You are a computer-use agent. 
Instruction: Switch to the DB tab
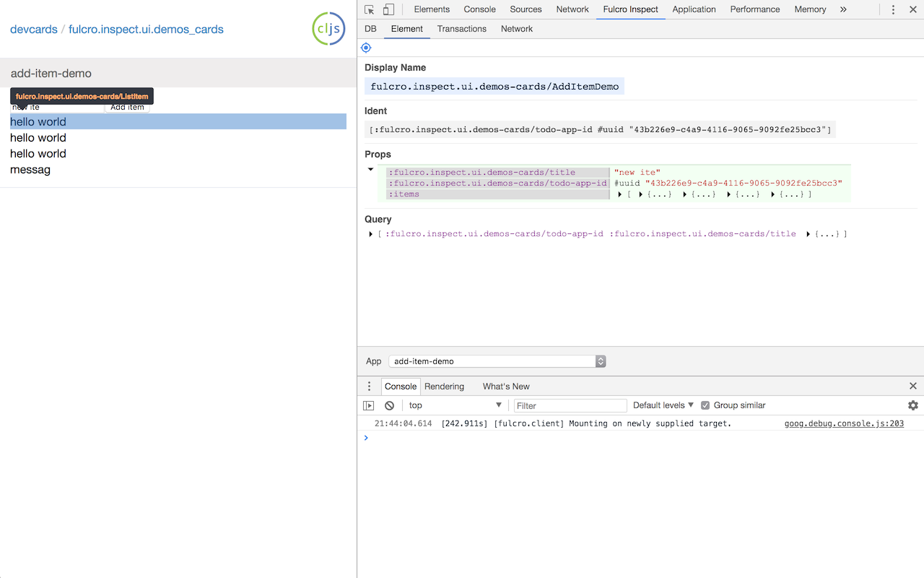(370, 29)
